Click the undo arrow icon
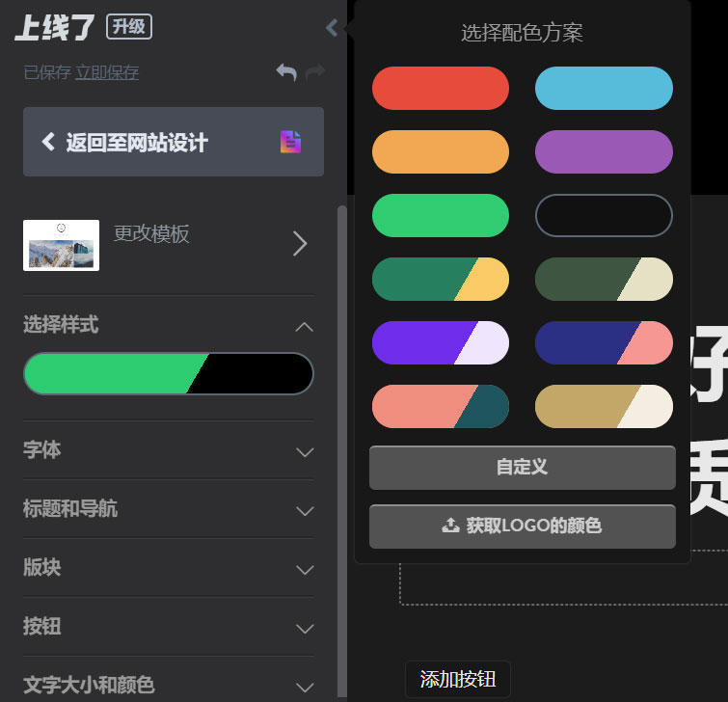728x702 pixels. [286, 72]
